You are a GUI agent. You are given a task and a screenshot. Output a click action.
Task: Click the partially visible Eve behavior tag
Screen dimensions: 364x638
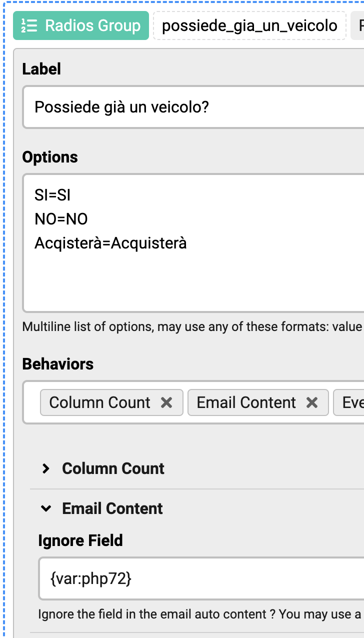click(x=349, y=402)
